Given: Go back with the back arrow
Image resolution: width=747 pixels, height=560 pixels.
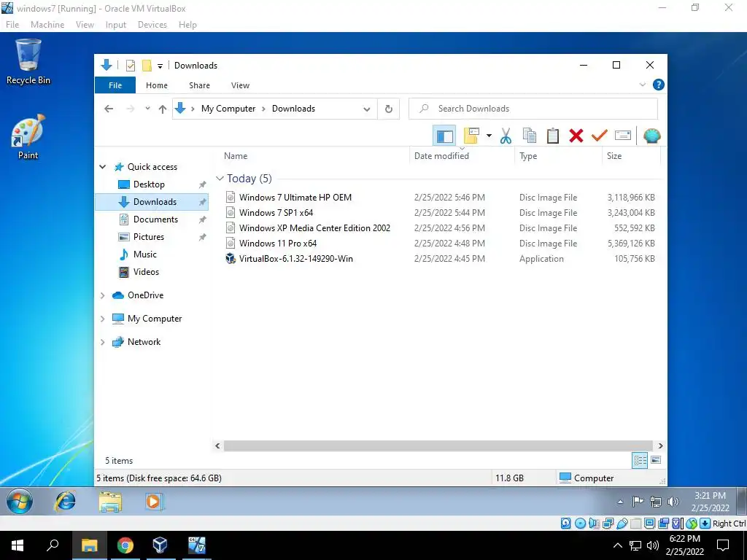Looking at the screenshot, I should (x=109, y=109).
